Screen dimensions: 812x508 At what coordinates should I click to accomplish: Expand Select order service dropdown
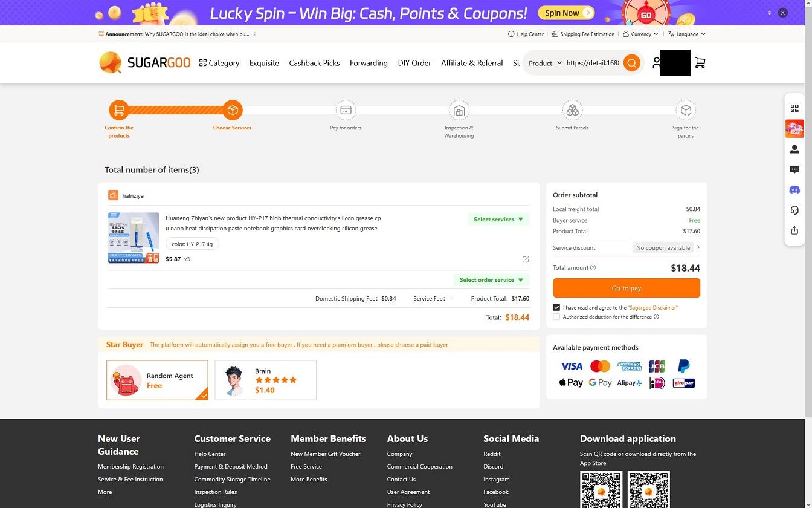(491, 280)
